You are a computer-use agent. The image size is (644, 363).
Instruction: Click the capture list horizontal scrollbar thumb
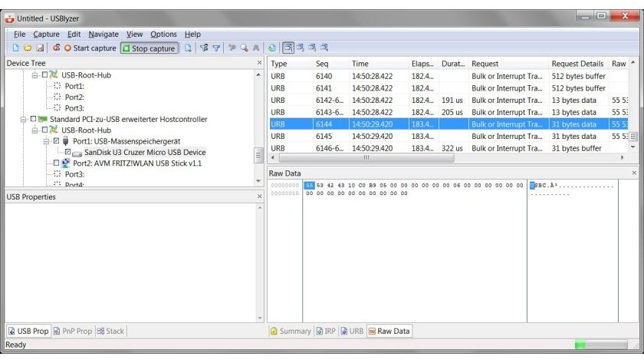point(366,157)
